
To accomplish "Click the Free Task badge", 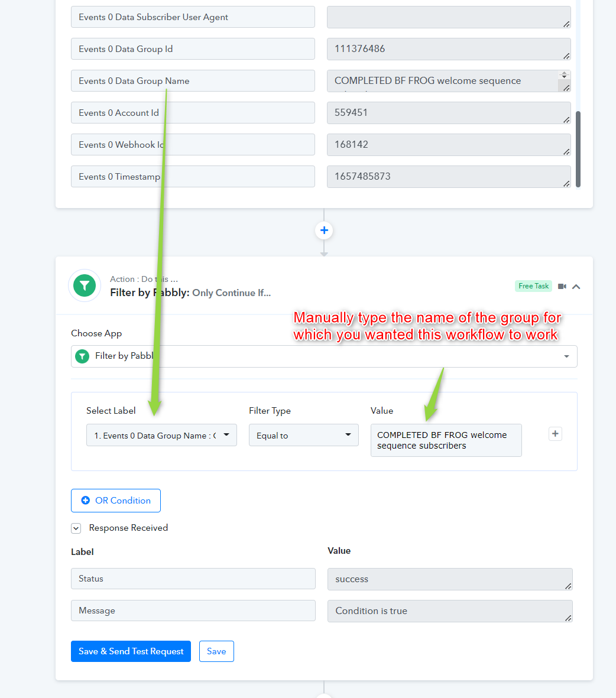I will [533, 286].
